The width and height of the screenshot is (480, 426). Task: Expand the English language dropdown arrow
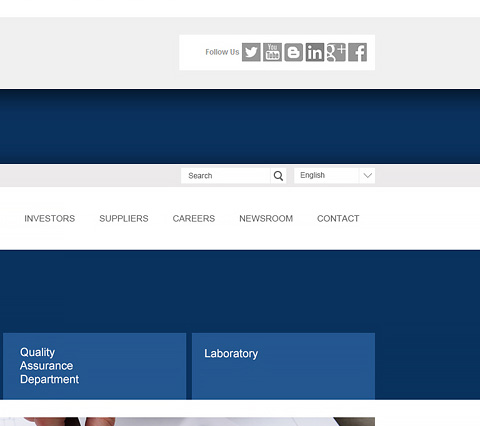coord(367,175)
